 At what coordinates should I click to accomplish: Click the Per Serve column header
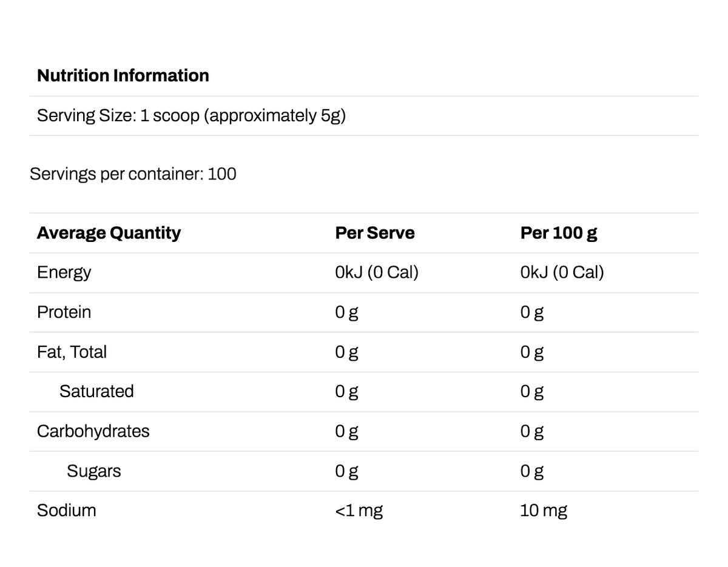pyautogui.click(x=375, y=233)
